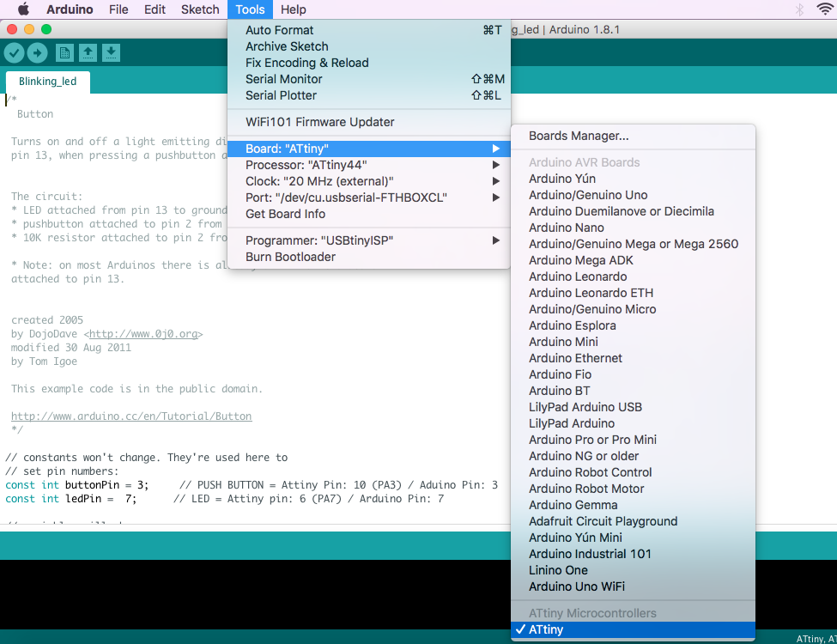Open Boards Manager...

pyautogui.click(x=633, y=136)
